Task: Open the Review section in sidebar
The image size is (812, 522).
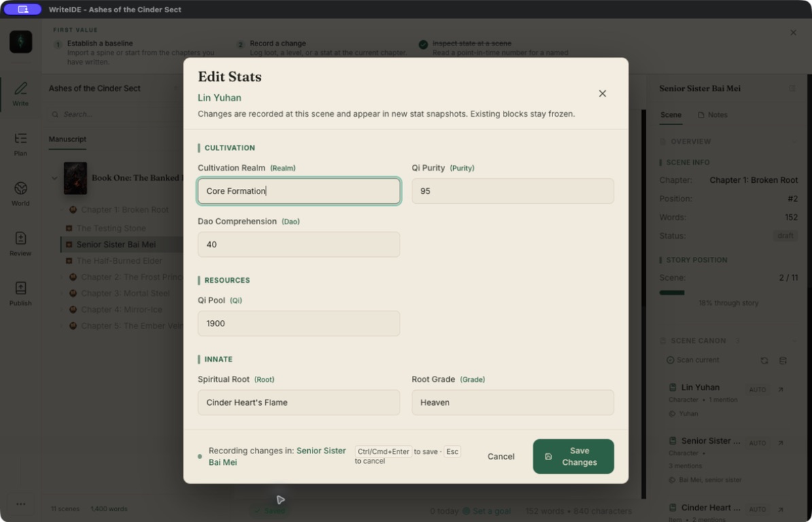Action: pyautogui.click(x=20, y=244)
